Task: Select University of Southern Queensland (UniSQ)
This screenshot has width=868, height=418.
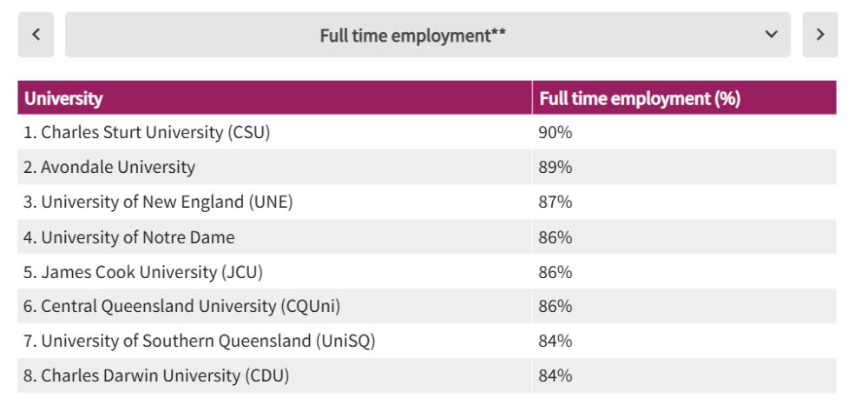Action: 200,341
